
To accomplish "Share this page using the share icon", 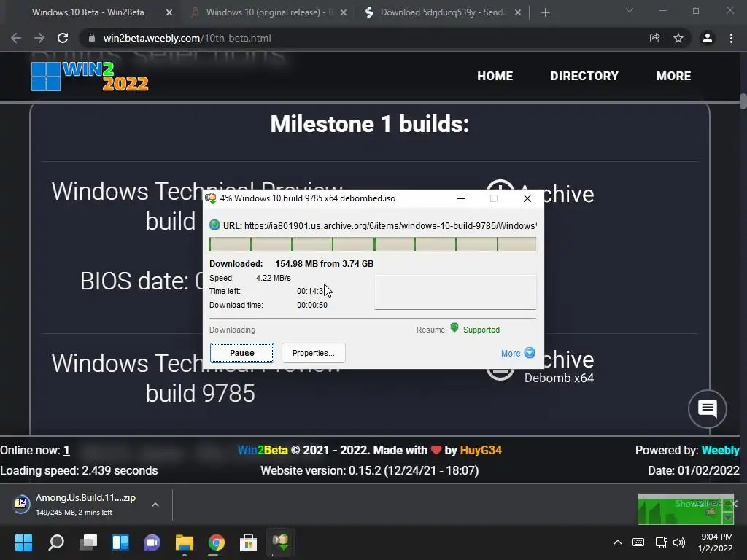I will pos(654,38).
